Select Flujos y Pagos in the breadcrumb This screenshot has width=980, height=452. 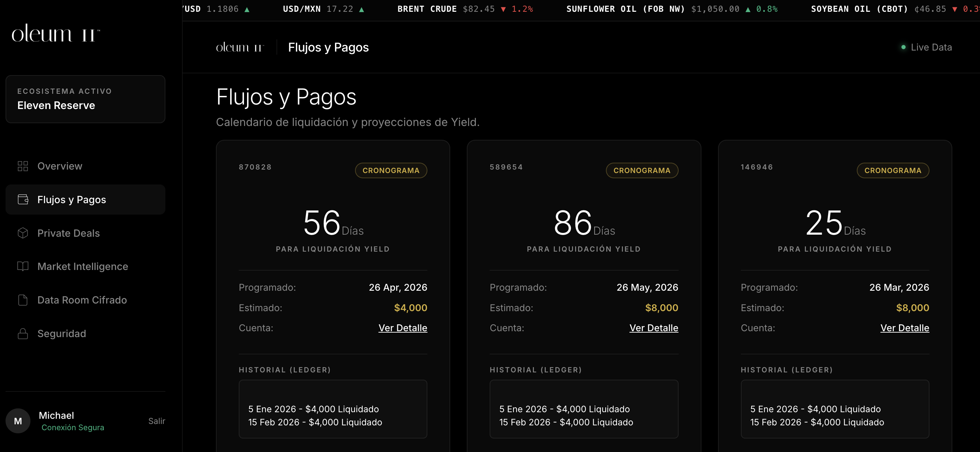pyautogui.click(x=328, y=47)
